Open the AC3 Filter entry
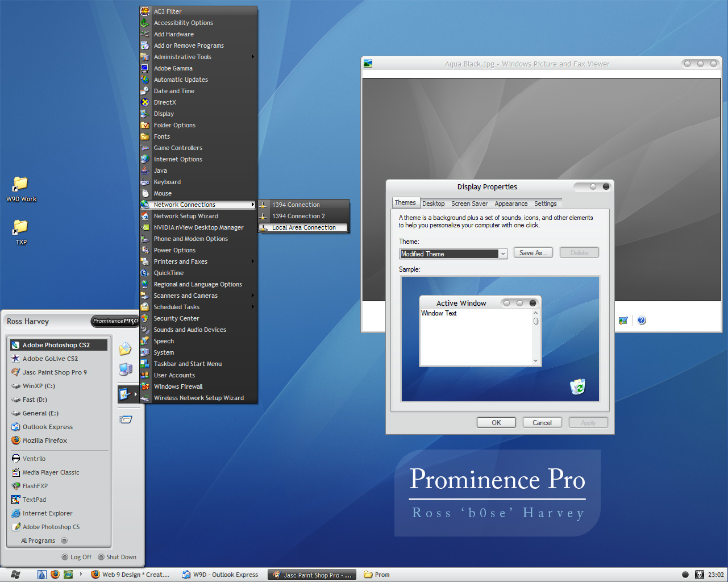Image resolution: width=728 pixels, height=582 pixels. (198, 11)
